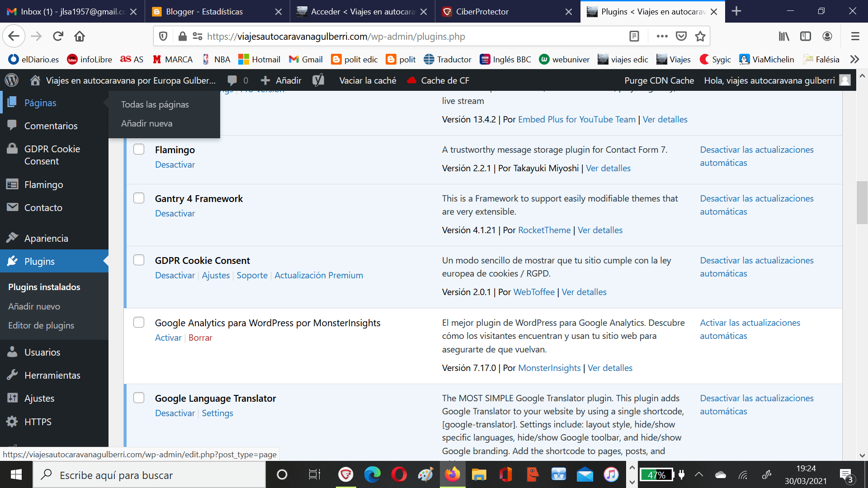Open Firefox account icon
Viewport: 868px width, 488px height.
pos(827,36)
